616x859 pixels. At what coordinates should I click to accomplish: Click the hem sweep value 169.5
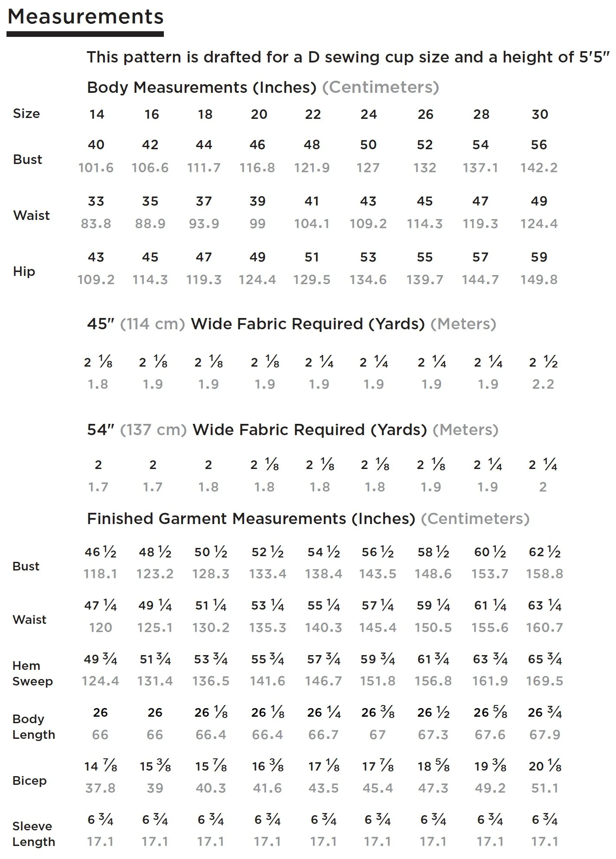pyautogui.click(x=544, y=681)
